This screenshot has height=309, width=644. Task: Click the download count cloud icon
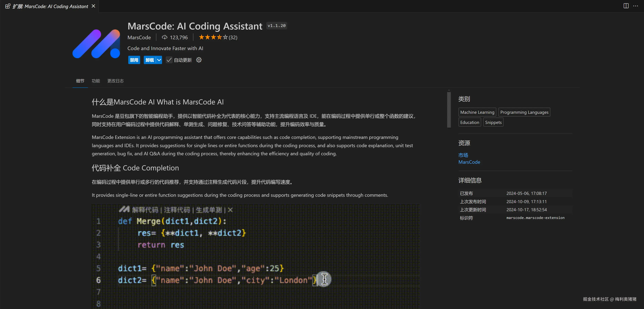click(x=164, y=37)
